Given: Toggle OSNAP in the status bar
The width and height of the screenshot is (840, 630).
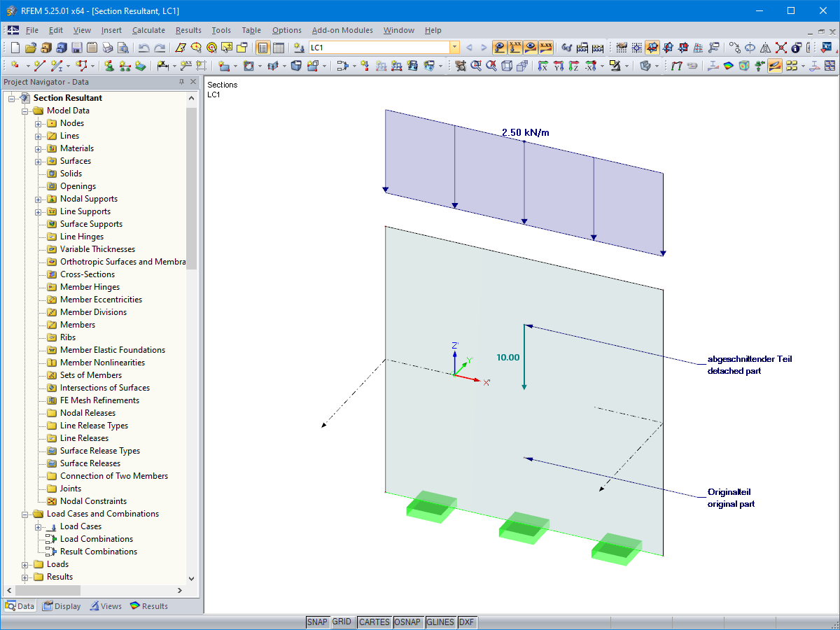Looking at the screenshot, I should [408, 622].
